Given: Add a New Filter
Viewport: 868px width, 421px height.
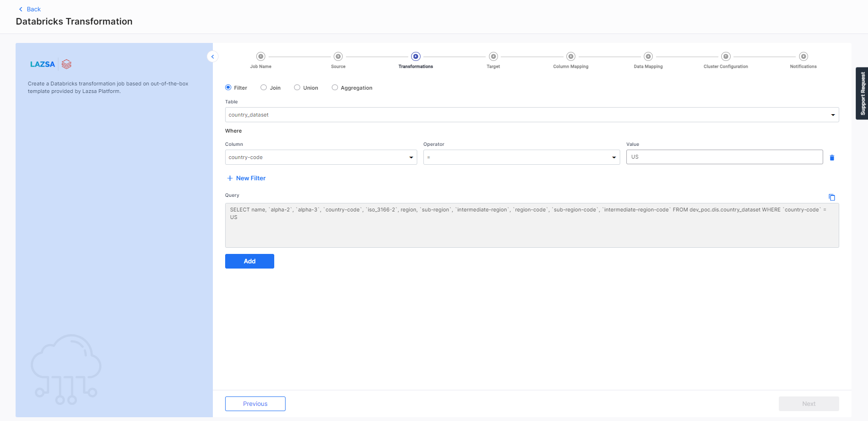Looking at the screenshot, I should tap(246, 178).
